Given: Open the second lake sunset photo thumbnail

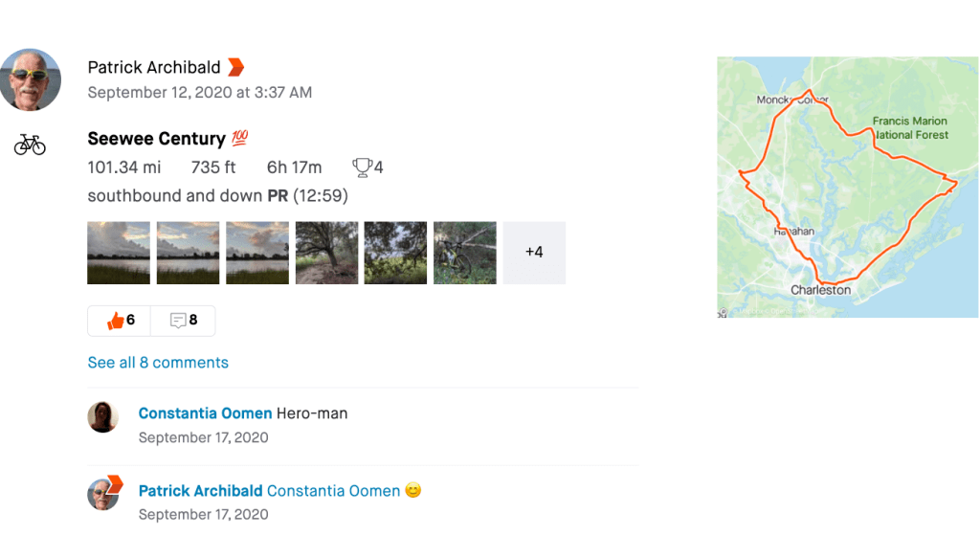Looking at the screenshot, I should pos(188,253).
